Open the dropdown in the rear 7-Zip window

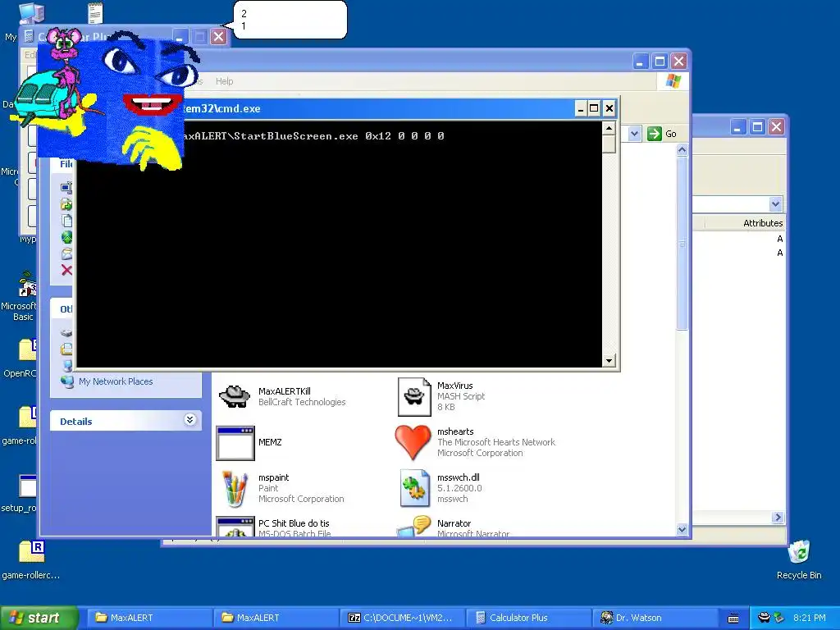pos(775,203)
